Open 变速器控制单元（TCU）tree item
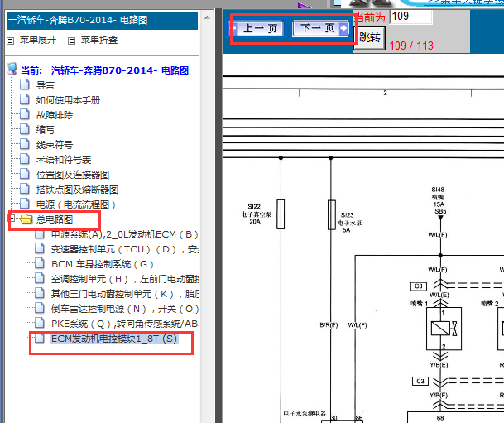Screen dimensions: 504x423 (x=125, y=249)
